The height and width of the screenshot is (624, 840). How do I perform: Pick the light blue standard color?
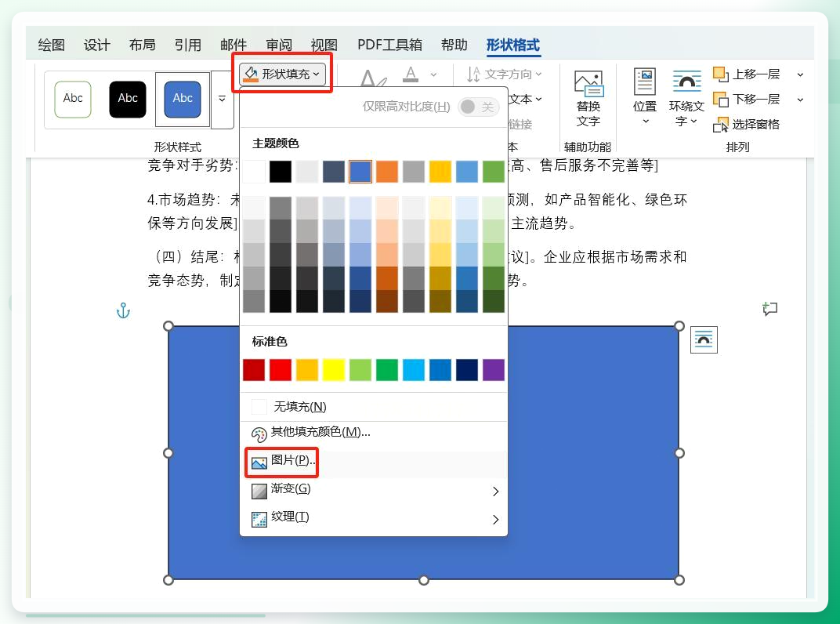pyautogui.click(x=414, y=370)
